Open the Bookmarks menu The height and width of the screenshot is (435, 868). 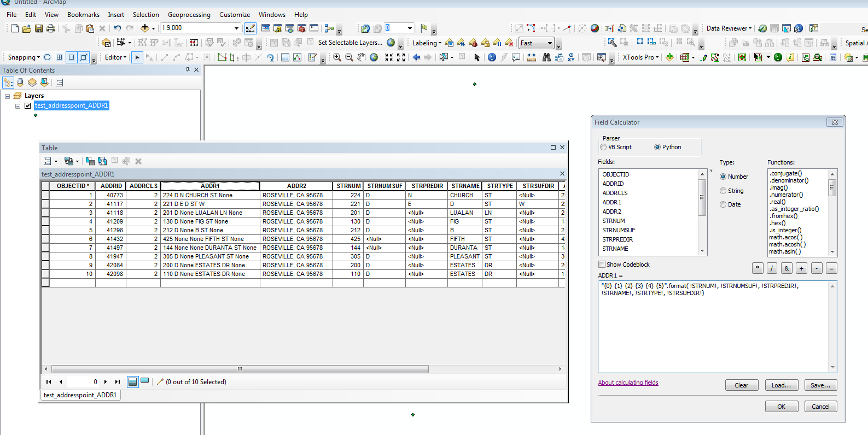(83, 15)
